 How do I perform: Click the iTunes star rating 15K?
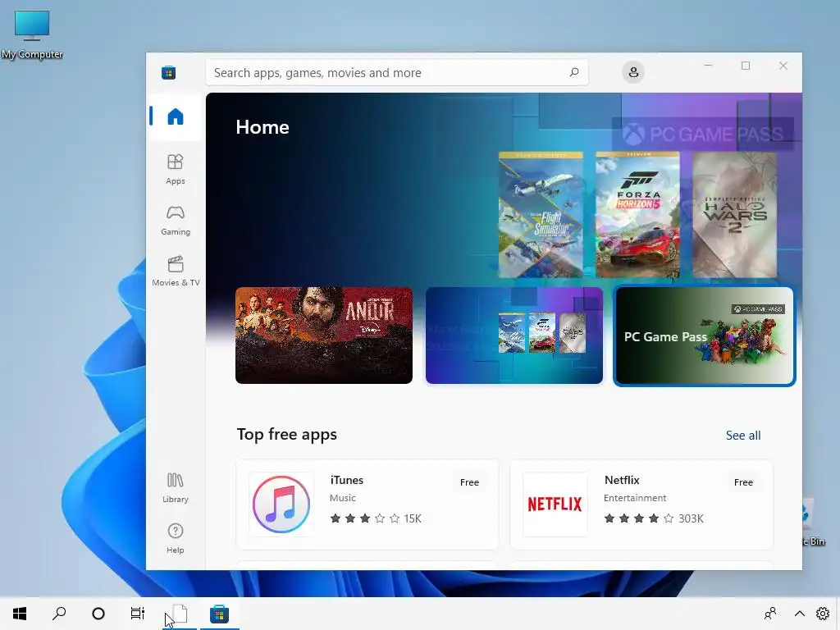coord(376,518)
